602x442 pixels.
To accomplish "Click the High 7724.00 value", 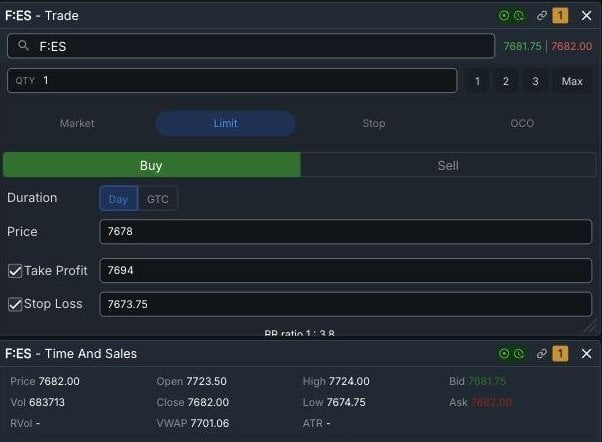I will pyautogui.click(x=349, y=381).
